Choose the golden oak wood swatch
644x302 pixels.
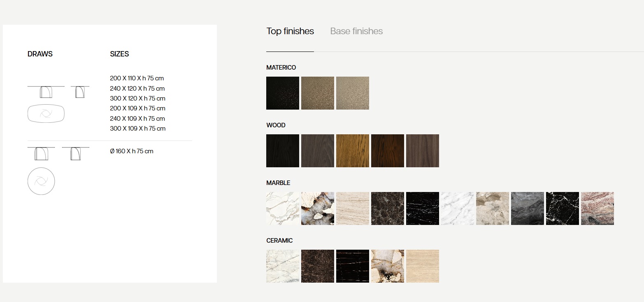point(353,151)
